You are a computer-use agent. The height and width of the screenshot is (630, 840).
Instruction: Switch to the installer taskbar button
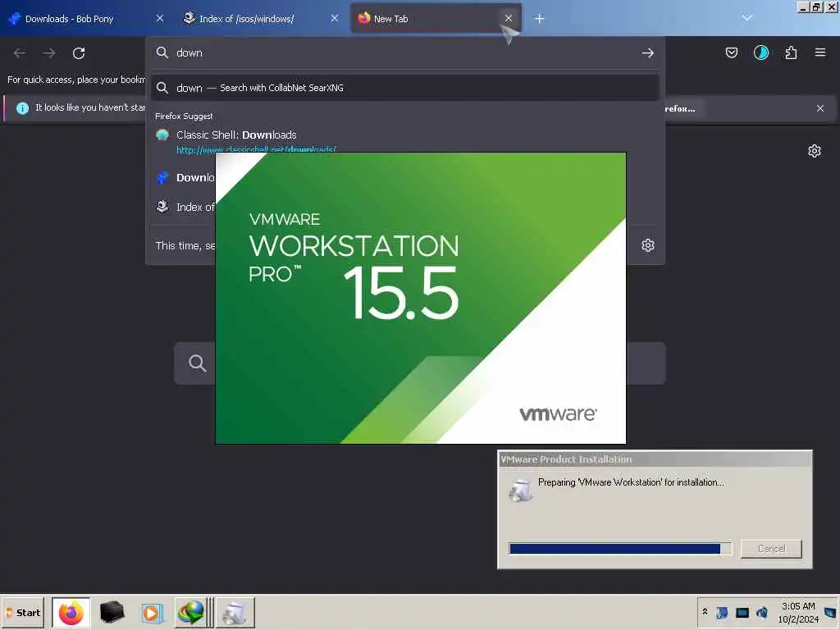coord(235,612)
